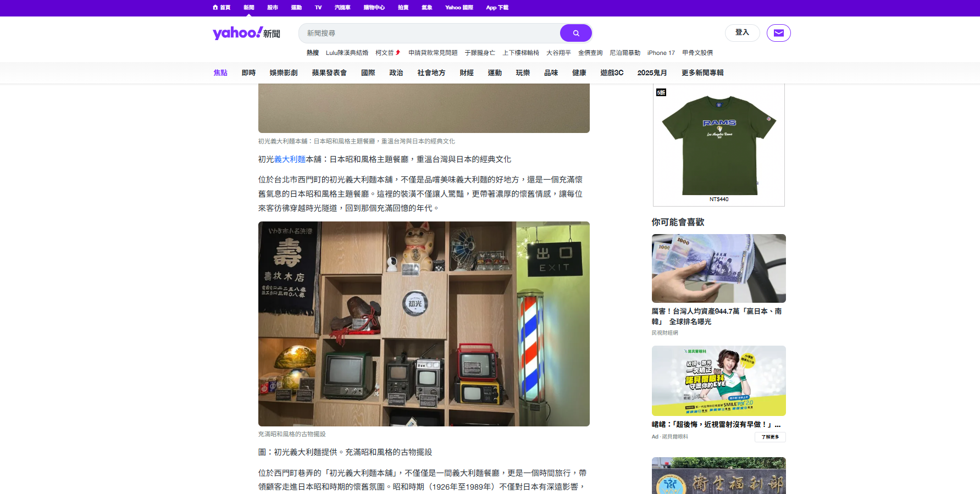Type in the 新聞搜尋 search field
The image size is (980, 494).
tap(429, 33)
